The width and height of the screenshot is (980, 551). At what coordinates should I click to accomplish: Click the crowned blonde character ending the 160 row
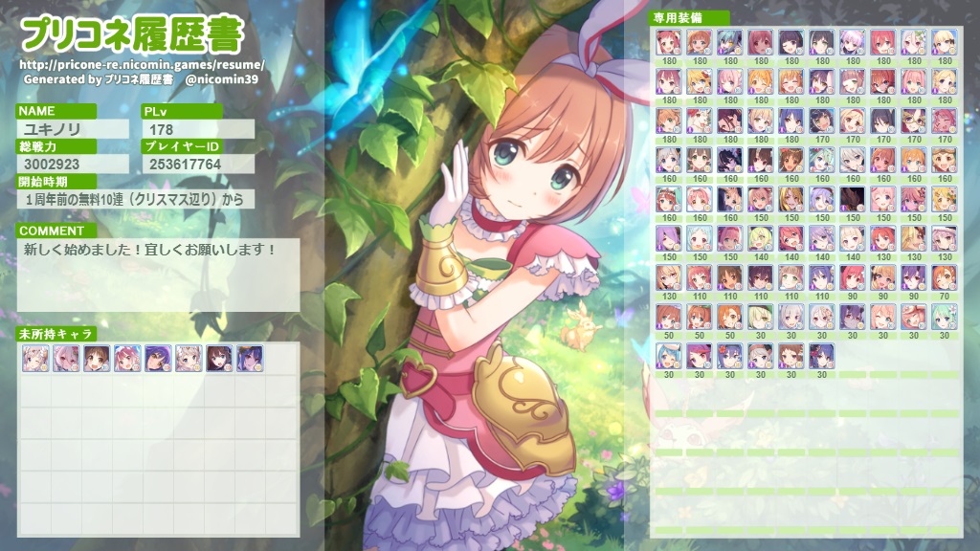[x=946, y=160]
